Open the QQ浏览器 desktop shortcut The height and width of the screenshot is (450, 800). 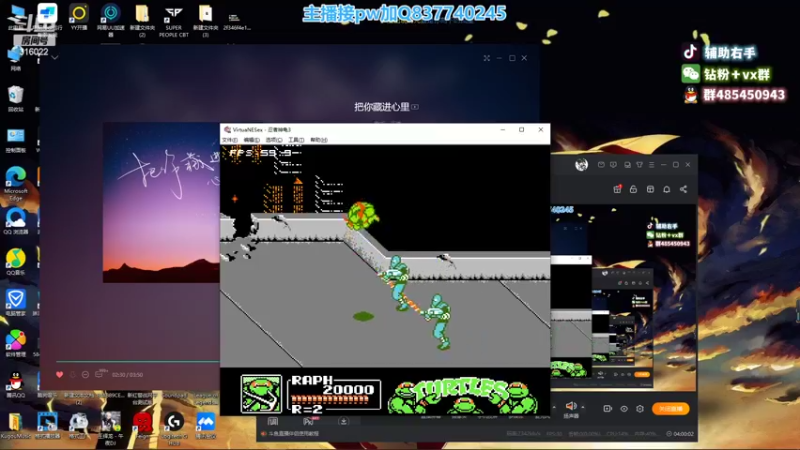(16, 221)
